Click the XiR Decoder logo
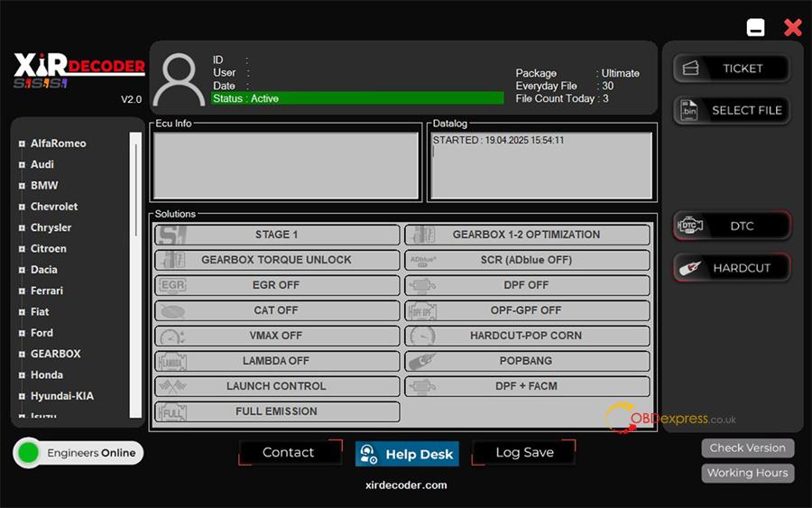This screenshot has height=508, width=812. [79, 71]
